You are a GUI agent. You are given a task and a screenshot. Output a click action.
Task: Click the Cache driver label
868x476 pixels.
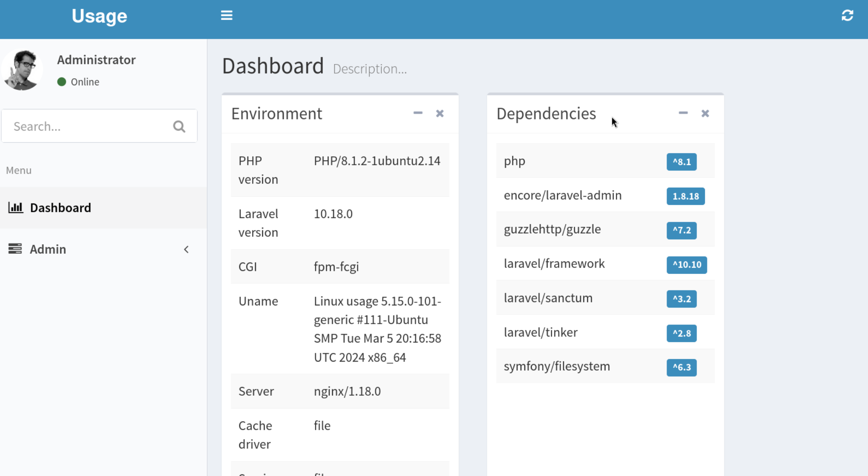pos(255,435)
